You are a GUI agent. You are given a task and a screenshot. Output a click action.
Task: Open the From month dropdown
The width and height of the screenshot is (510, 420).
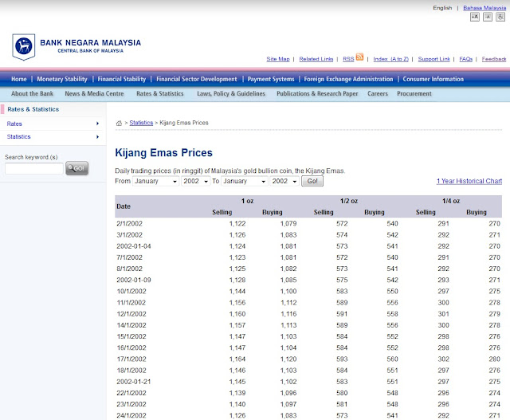pos(156,181)
